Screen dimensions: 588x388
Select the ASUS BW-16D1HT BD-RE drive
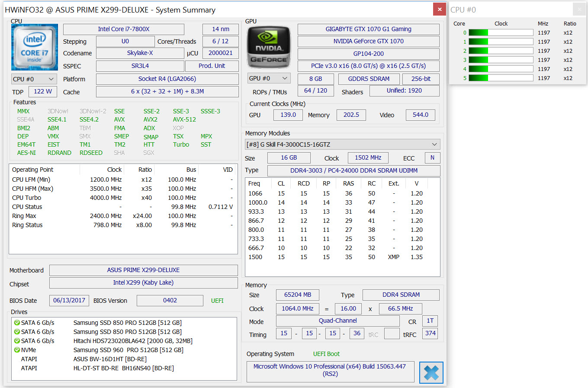click(x=124, y=359)
